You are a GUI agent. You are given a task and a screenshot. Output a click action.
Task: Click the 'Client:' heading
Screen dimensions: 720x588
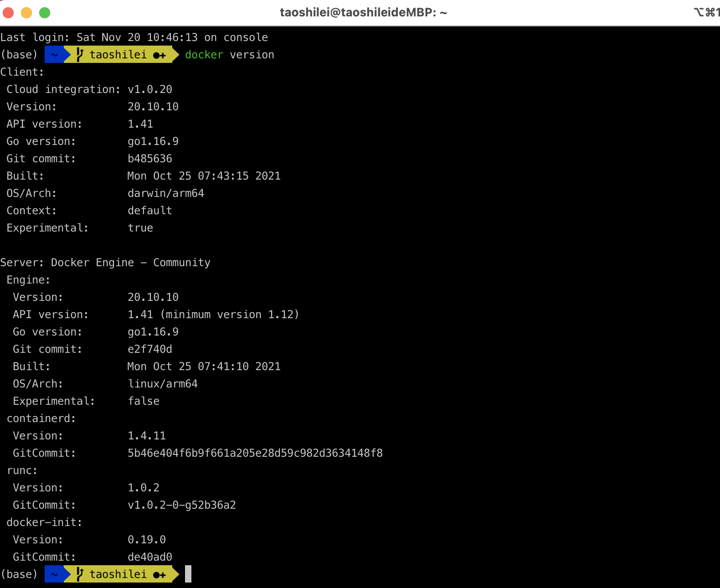point(22,72)
